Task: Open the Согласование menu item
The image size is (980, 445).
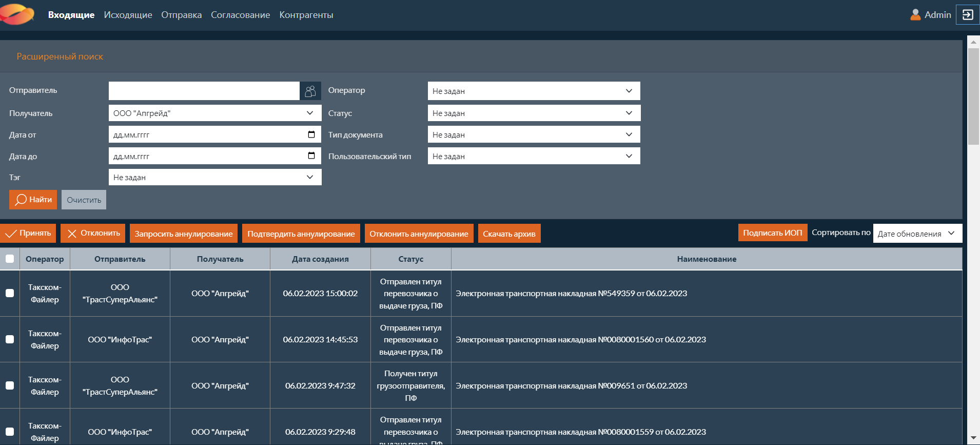Action: point(241,15)
